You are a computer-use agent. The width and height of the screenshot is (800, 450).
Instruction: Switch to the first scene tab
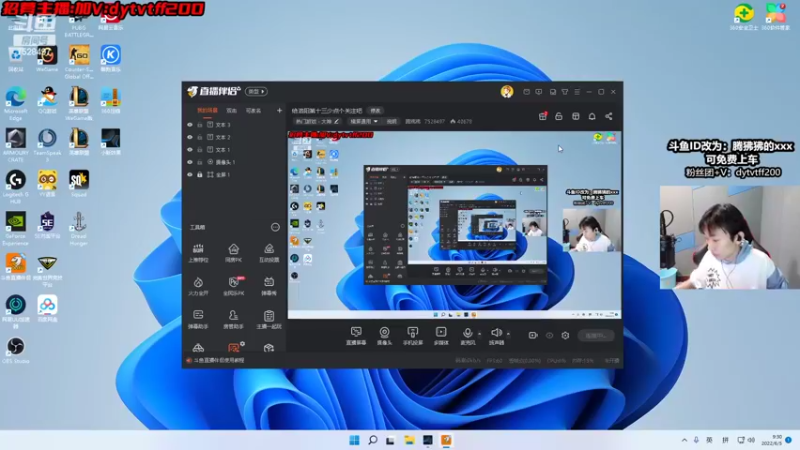click(x=207, y=110)
